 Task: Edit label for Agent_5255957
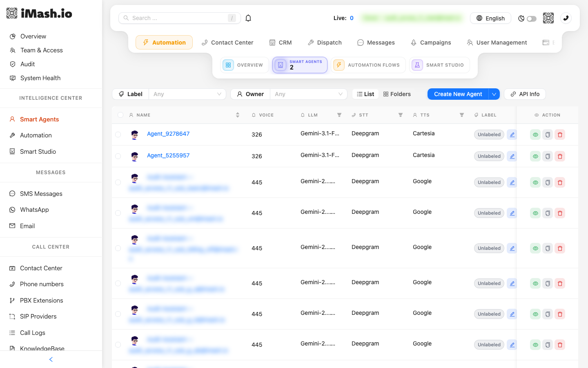[x=512, y=156]
